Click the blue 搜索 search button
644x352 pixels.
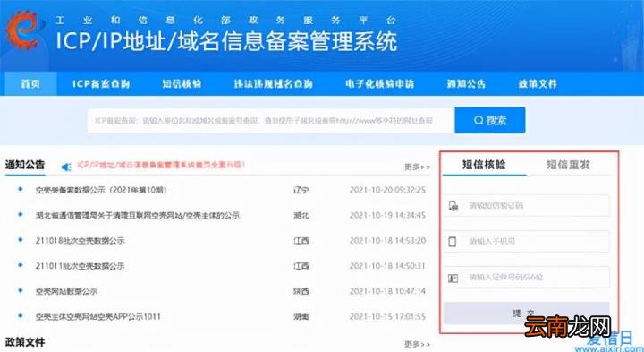tap(489, 120)
